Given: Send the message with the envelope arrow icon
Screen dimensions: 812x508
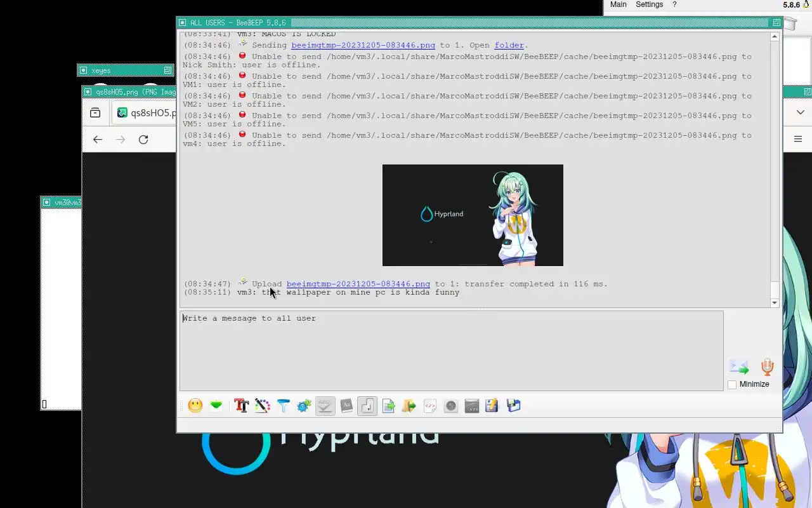Looking at the screenshot, I should click(x=739, y=366).
